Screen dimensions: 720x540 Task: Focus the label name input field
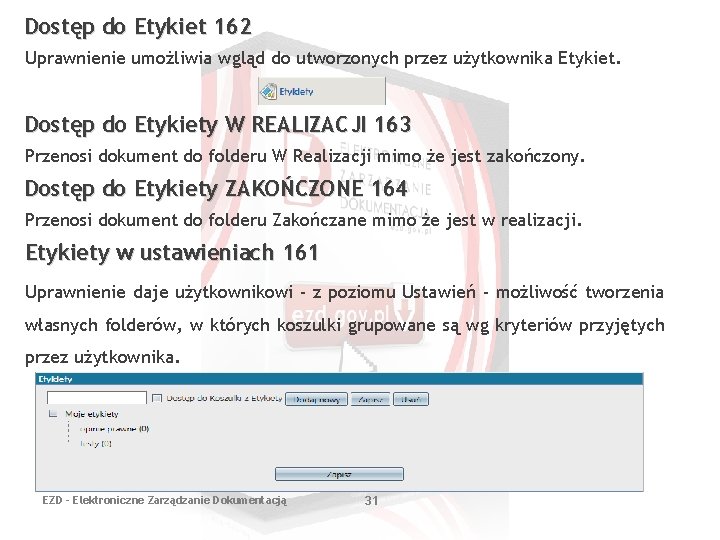pyautogui.click(x=97, y=398)
